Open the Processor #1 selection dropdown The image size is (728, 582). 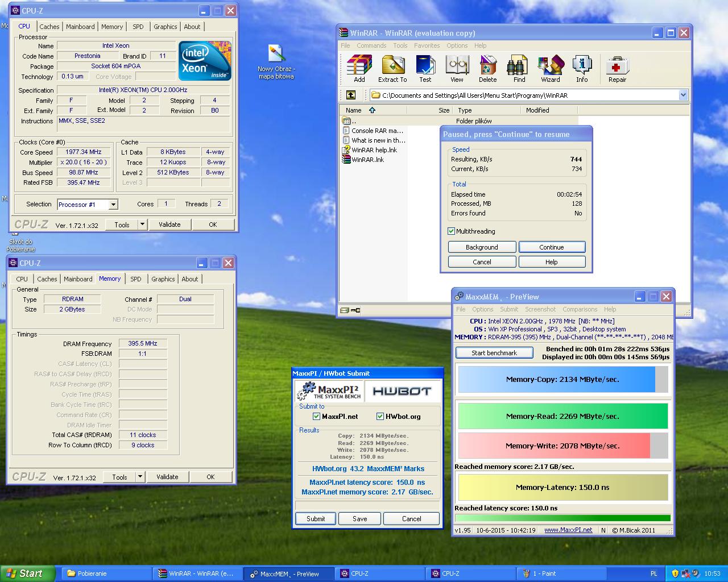pyautogui.click(x=113, y=205)
